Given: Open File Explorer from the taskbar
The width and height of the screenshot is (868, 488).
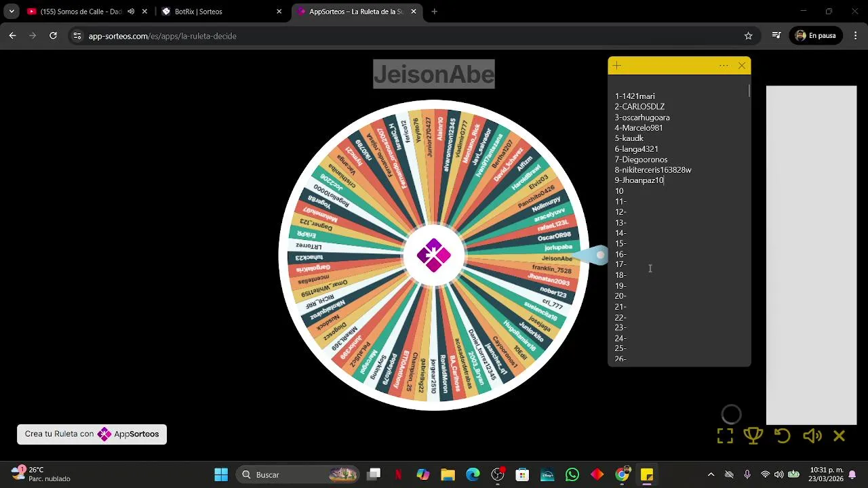Looking at the screenshot, I should (448, 474).
